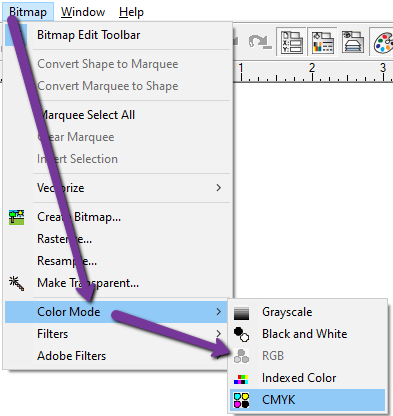Open the Help menu
Viewport: 393px width, 416px height.
(x=131, y=12)
